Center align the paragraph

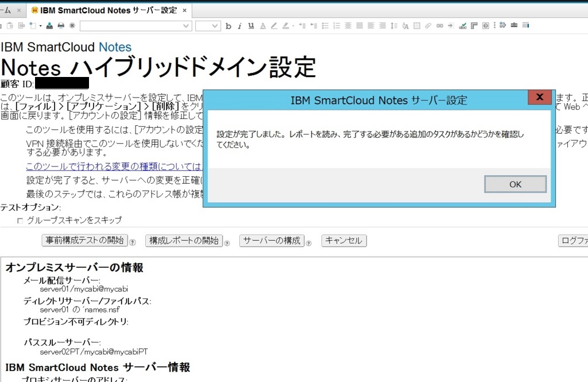(348, 26)
